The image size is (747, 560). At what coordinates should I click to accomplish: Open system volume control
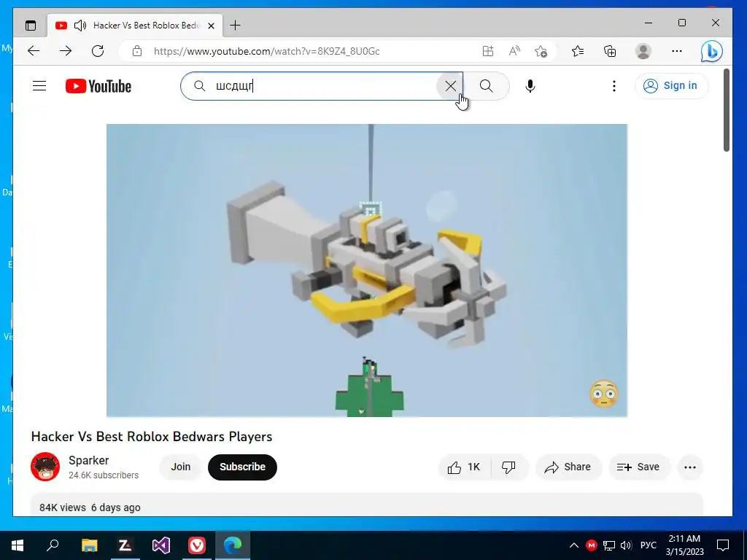626,545
